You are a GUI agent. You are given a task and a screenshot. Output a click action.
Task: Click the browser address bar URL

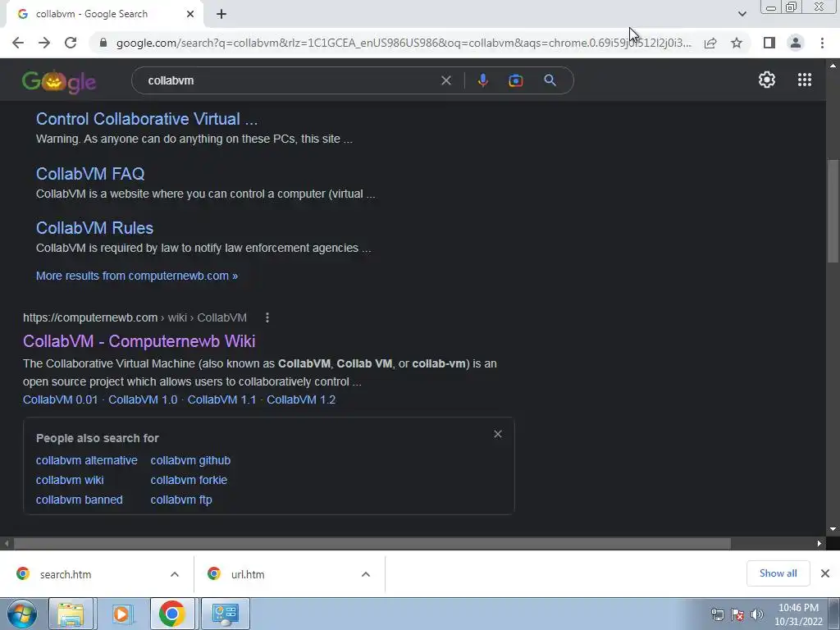[x=404, y=43]
